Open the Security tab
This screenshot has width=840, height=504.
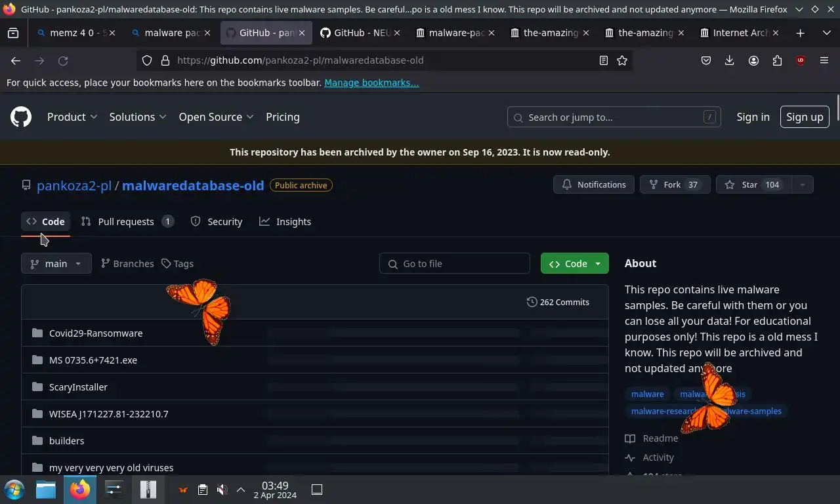pos(217,222)
